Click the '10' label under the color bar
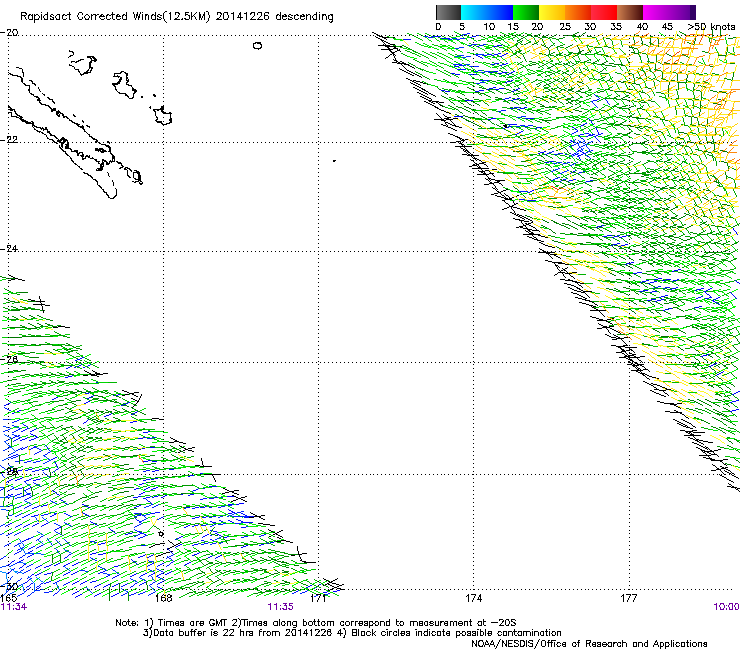Viewport: 740px width, 650px height. point(489,27)
